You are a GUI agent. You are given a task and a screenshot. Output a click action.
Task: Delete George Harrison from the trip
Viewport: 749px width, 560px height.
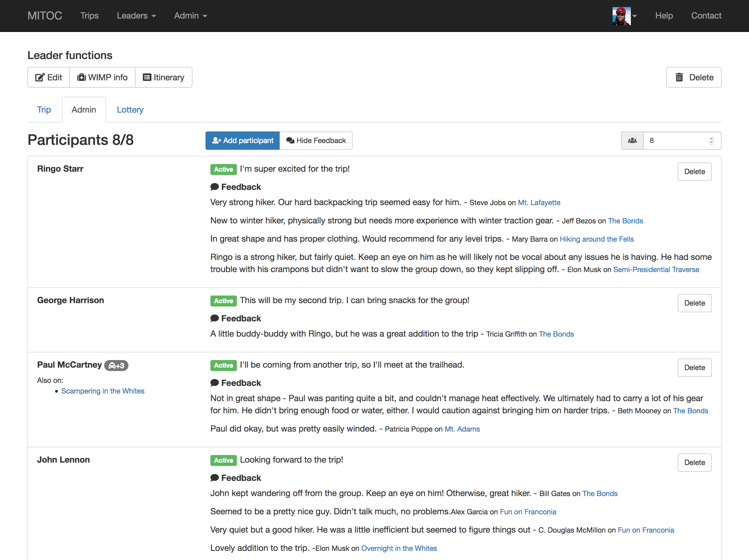pos(694,303)
